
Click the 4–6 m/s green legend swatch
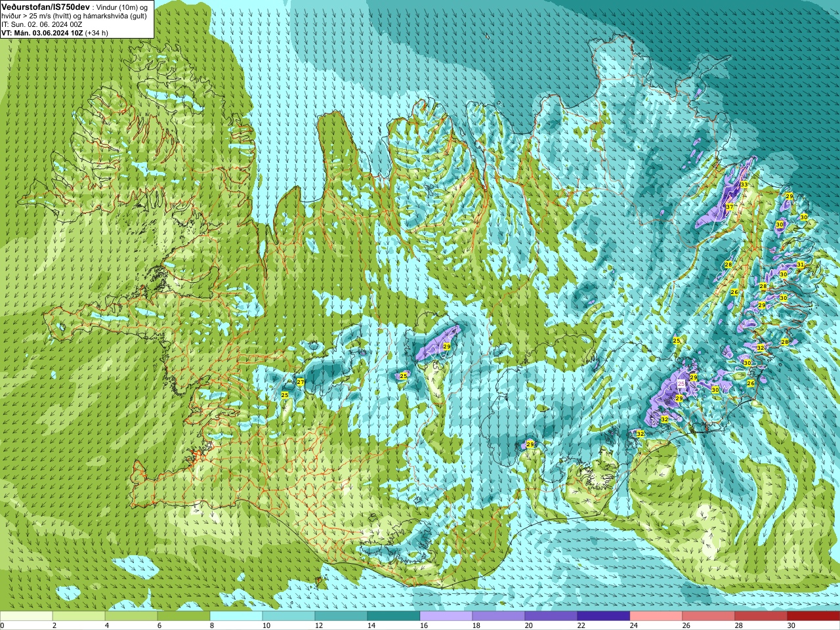click(x=131, y=616)
